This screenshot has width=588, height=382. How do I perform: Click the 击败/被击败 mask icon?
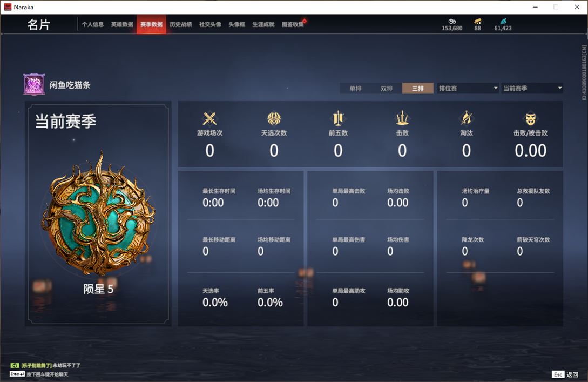coord(530,119)
